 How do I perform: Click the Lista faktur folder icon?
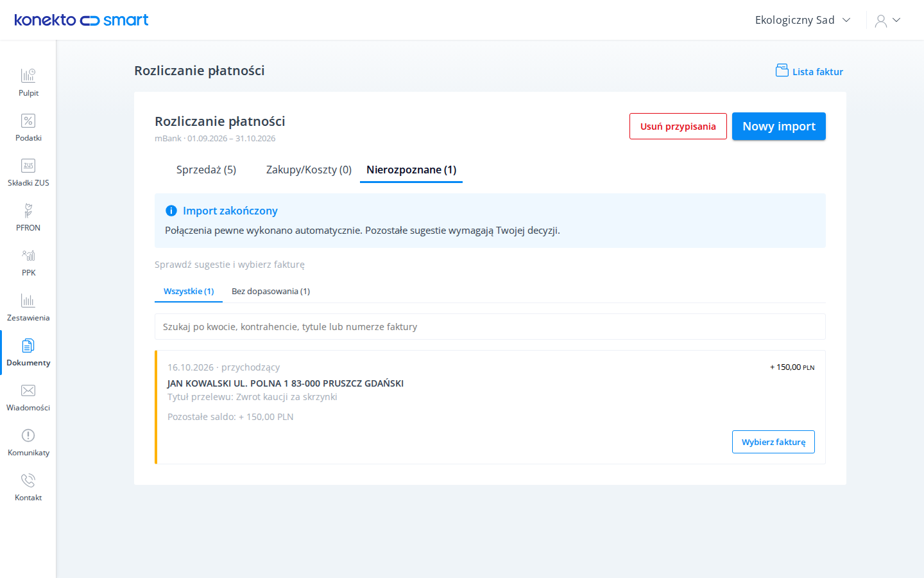coord(782,71)
